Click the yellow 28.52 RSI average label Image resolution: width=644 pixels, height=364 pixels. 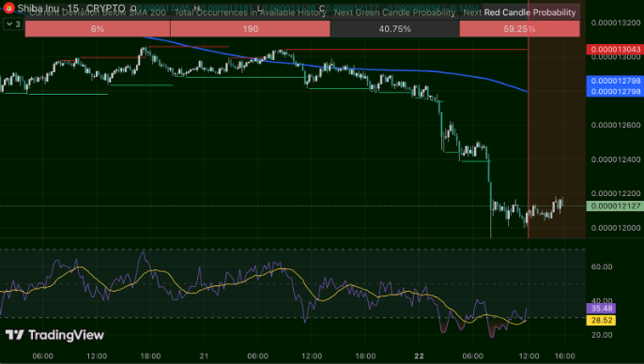(x=601, y=320)
